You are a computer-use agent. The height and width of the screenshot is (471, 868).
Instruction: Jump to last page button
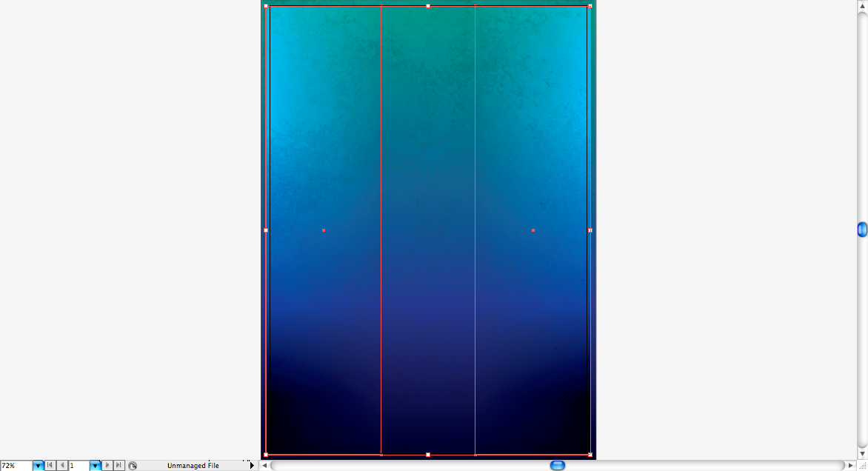(118, 466)
